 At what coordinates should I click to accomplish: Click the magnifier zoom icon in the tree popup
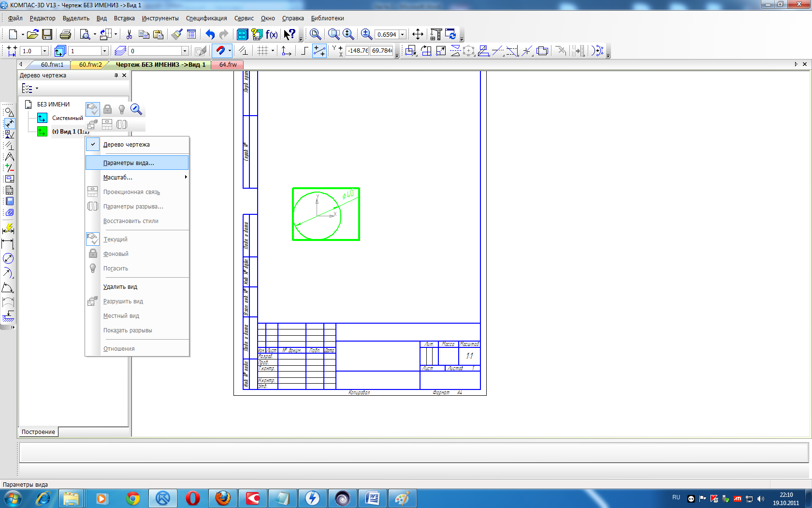coord(136,109)
